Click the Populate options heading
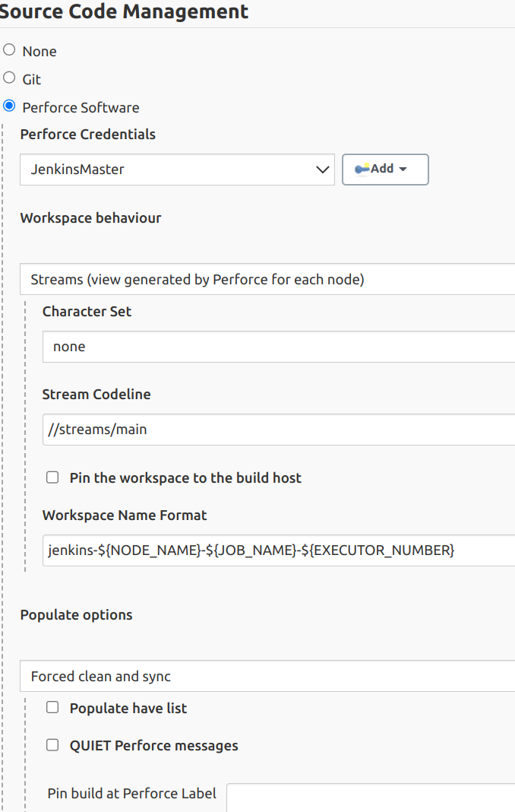The width and height of the screenshot is (515, 812). point(76,615)
